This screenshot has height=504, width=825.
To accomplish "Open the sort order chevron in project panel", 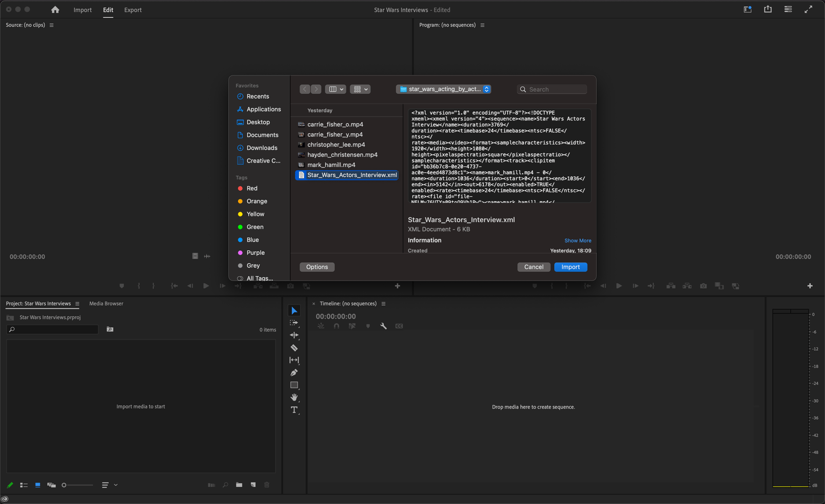I will point(116,485).
